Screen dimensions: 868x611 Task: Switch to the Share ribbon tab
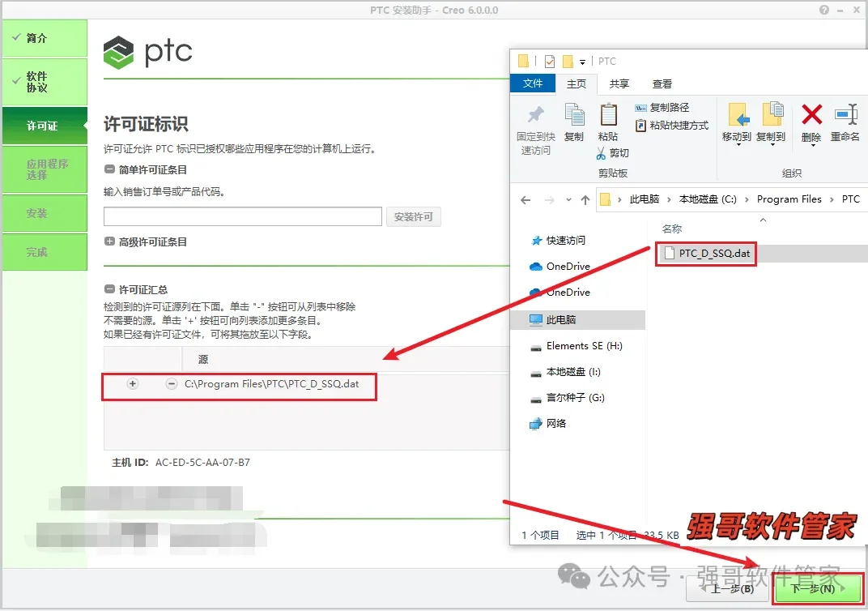(619, 83)
